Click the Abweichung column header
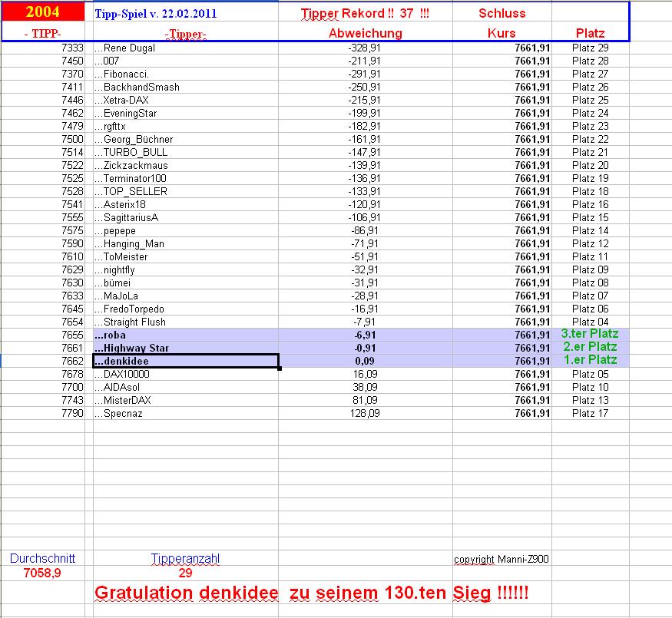The height and width of the screenshot is (618, 672). coord(365,33)
